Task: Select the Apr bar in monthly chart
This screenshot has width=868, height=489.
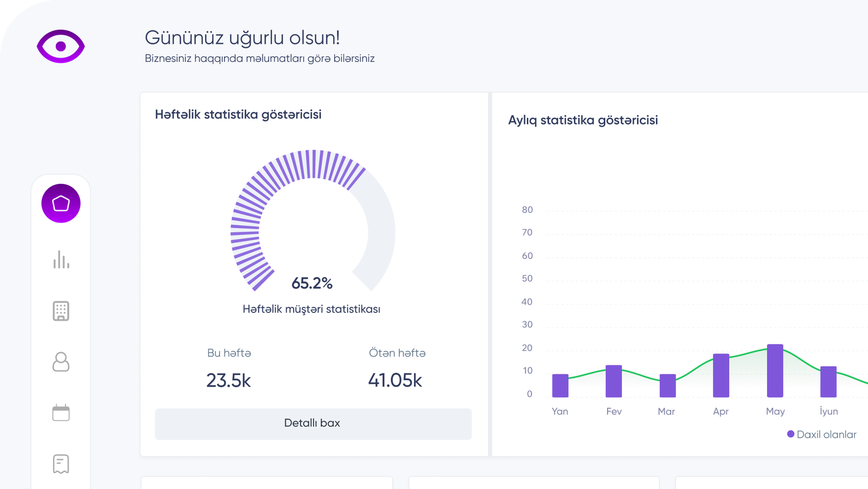Action: [721, 376]
